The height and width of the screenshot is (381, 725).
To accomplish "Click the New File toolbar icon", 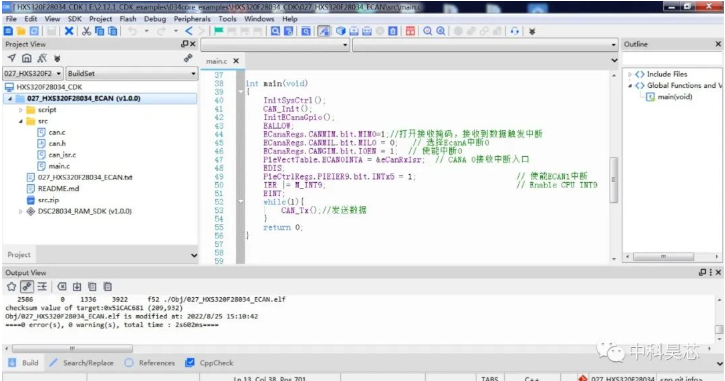I will coord(8,31).
